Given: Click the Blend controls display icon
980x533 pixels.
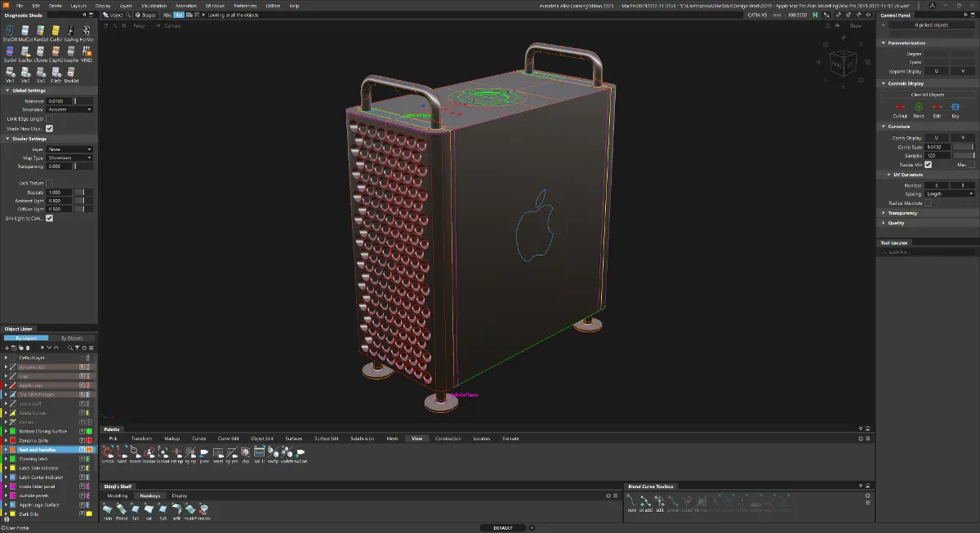Looking at the screenshot, I should pyautogui.click(x=918, y=108).
